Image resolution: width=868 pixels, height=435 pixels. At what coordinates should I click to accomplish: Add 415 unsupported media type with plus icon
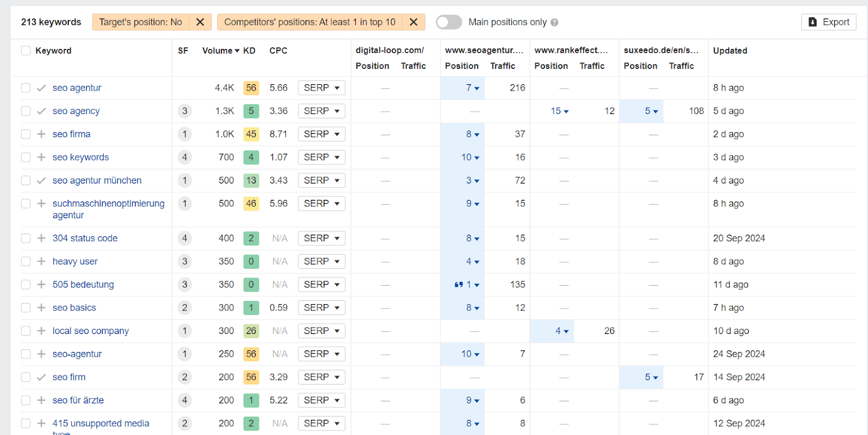41,424
